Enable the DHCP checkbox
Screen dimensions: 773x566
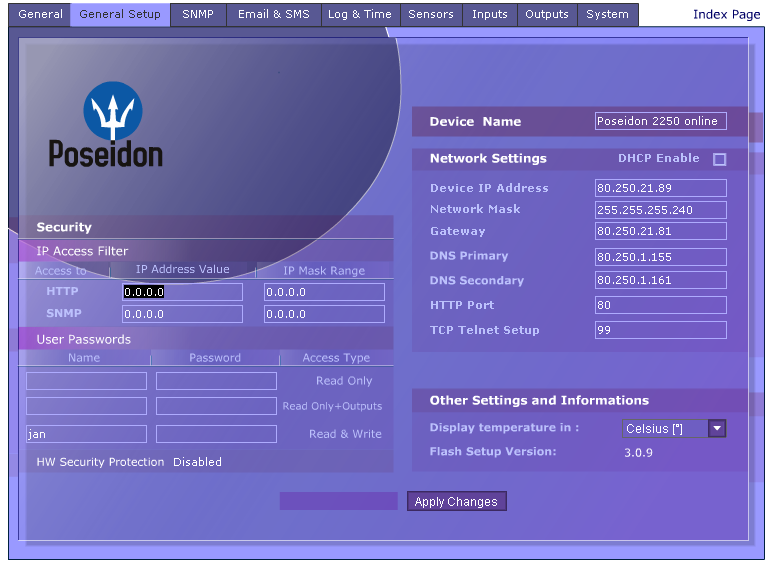(719, 159)
